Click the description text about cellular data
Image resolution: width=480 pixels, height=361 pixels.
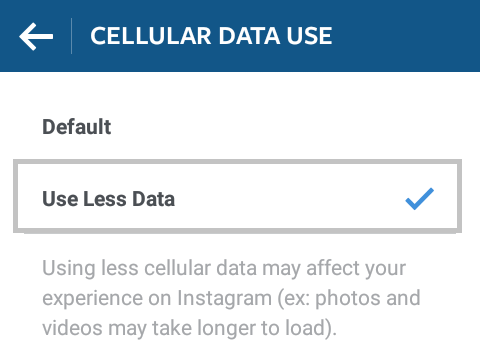(x=231, y=298)
